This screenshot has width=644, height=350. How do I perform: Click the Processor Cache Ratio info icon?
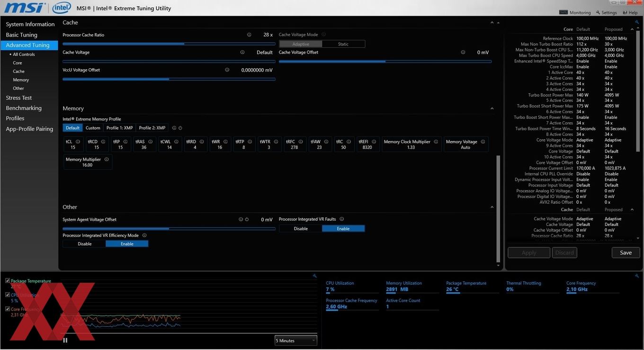249,35
